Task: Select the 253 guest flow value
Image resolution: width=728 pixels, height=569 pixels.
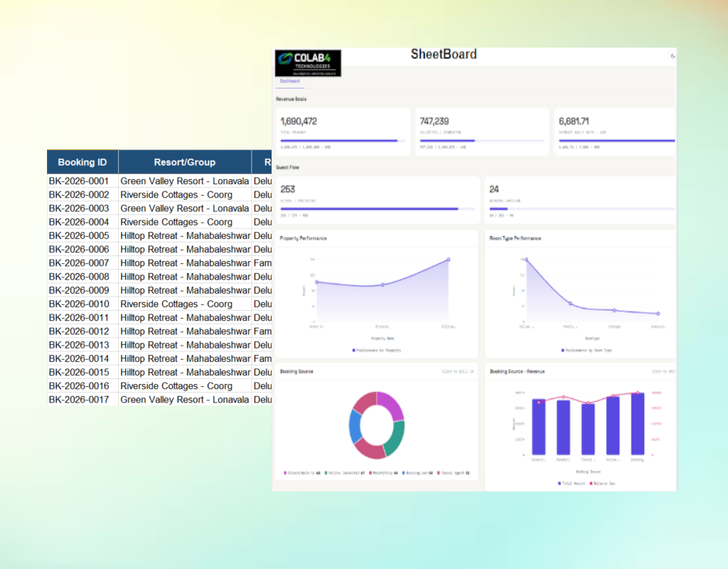Action: (x=287, y=189)
